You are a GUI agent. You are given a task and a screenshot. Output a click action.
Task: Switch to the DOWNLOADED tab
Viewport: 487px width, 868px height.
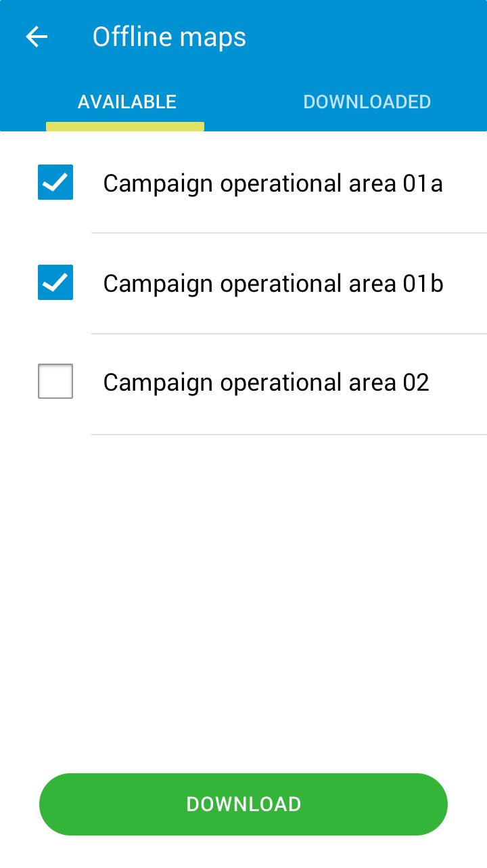click(x=367, y=102)
